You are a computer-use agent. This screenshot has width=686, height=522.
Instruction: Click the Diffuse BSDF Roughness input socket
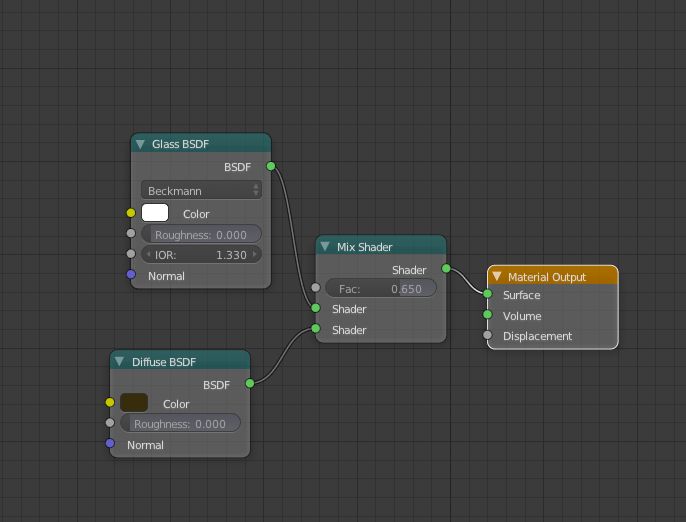click(110, 423)
